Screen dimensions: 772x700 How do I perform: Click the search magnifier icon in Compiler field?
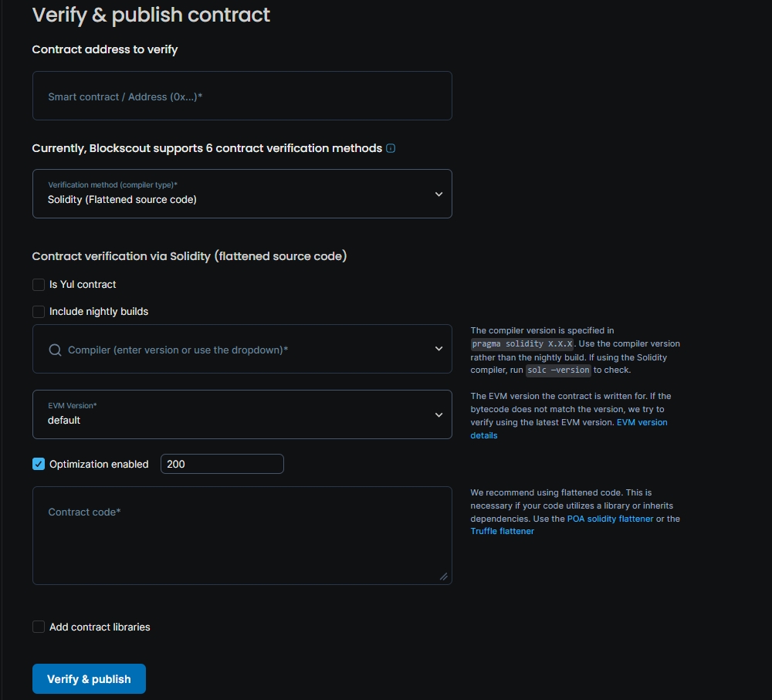coord(55,350)
